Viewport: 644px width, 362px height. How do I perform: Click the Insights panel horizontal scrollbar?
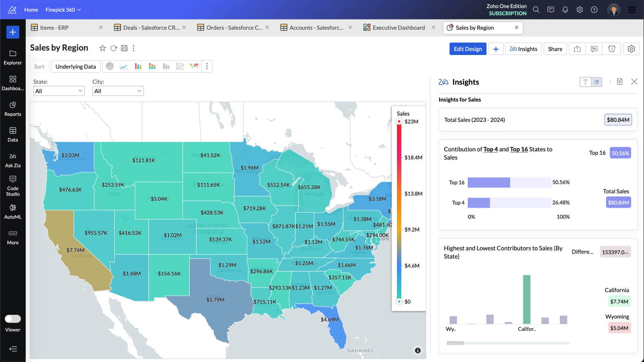tap(455, 343)
